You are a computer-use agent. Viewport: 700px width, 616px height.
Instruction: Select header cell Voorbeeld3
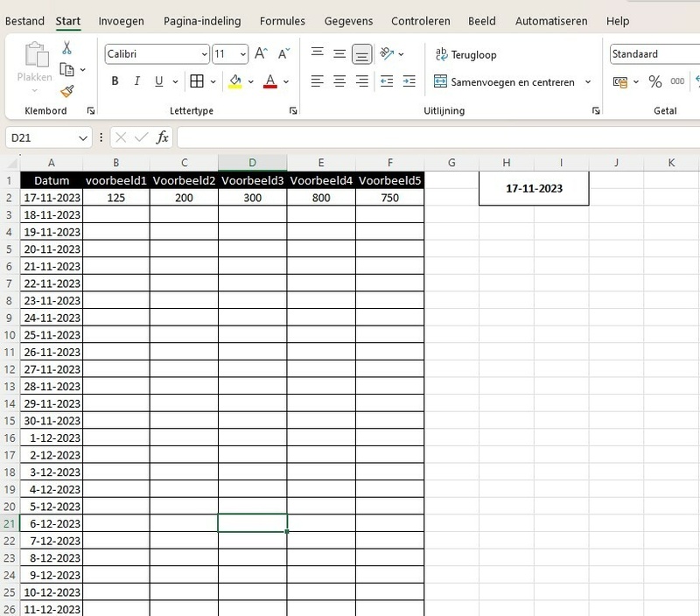[253, 180]
